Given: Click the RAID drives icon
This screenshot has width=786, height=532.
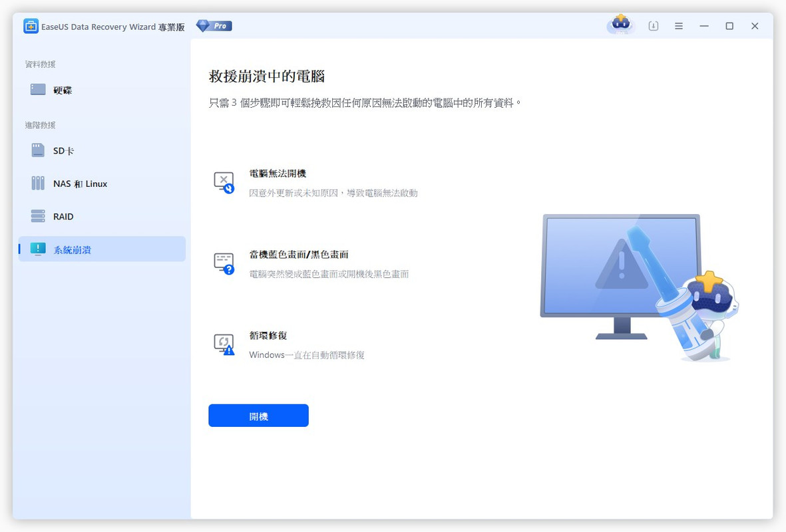Looking at the screenshot, I should point(38,216).
